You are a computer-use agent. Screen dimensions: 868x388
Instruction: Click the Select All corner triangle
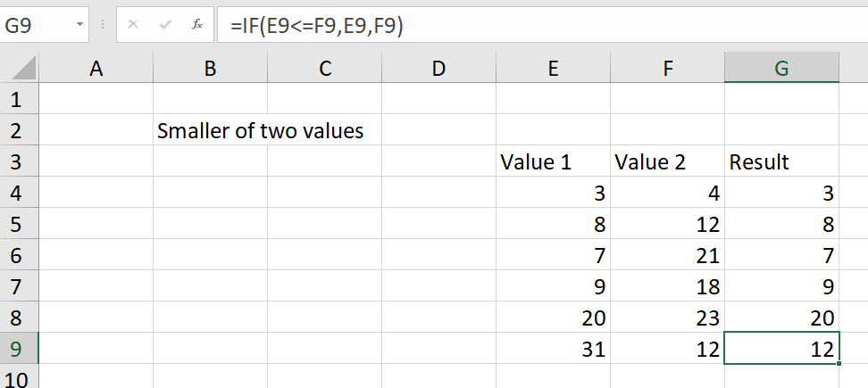24,69
